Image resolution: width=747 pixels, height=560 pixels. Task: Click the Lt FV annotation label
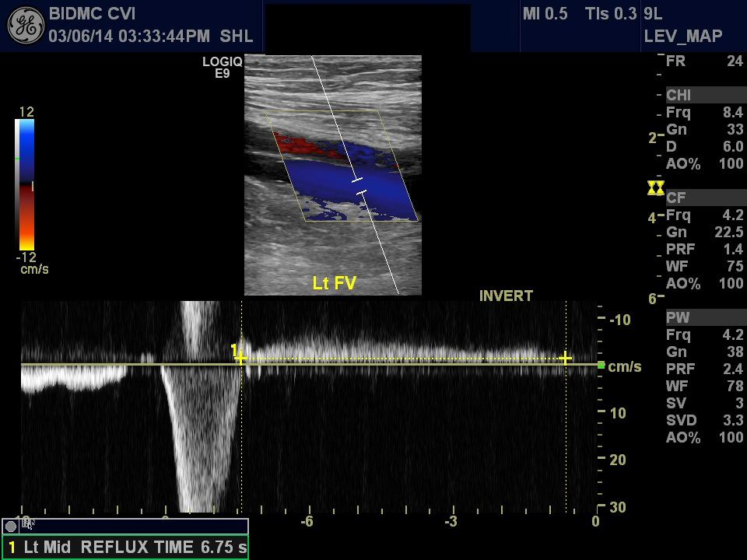pos(334,283)
